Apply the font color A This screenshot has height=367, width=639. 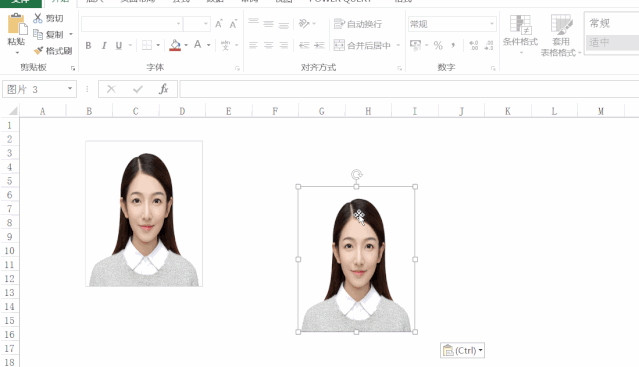pos(198,45)
